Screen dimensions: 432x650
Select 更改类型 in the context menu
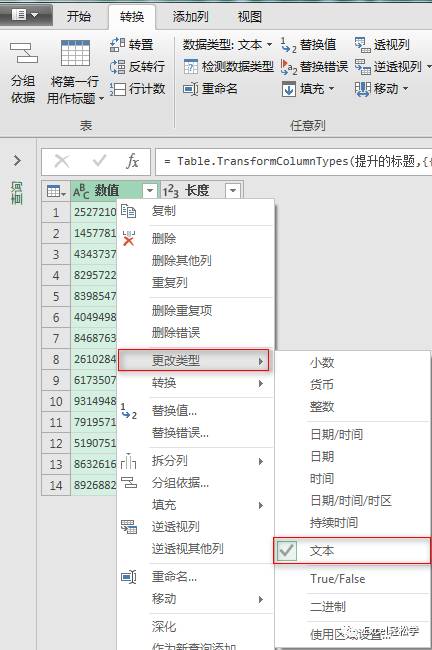(194, 360)
